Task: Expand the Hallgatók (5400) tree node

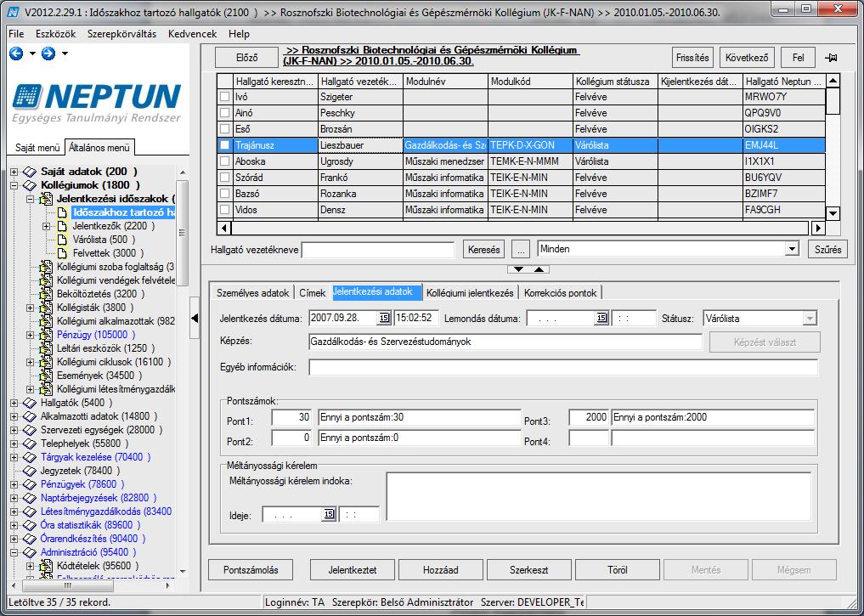Action: (x=14, y=403)
